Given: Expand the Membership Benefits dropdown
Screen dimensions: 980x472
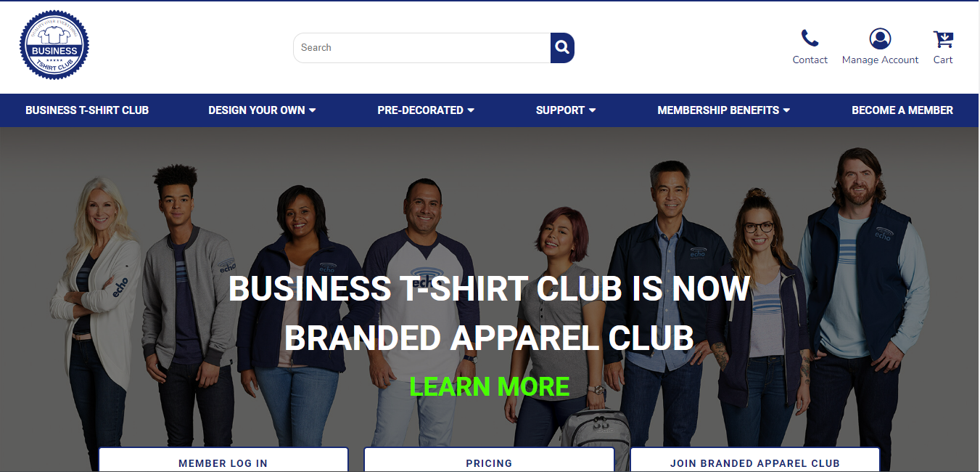Looking at the screenshot, I should [723, 110].
